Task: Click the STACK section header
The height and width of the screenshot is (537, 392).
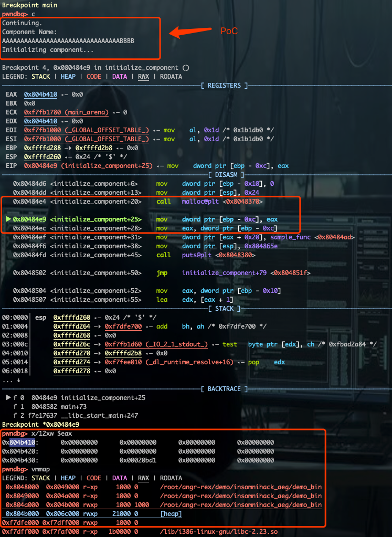Action: [x=224, y=309]
